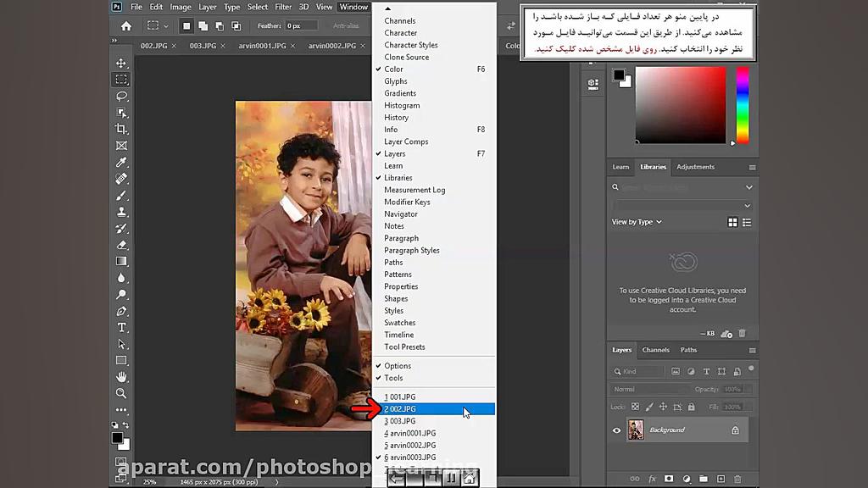Hide the Background layer
Viewport: 868px width, 488px height.
[617, 430]
